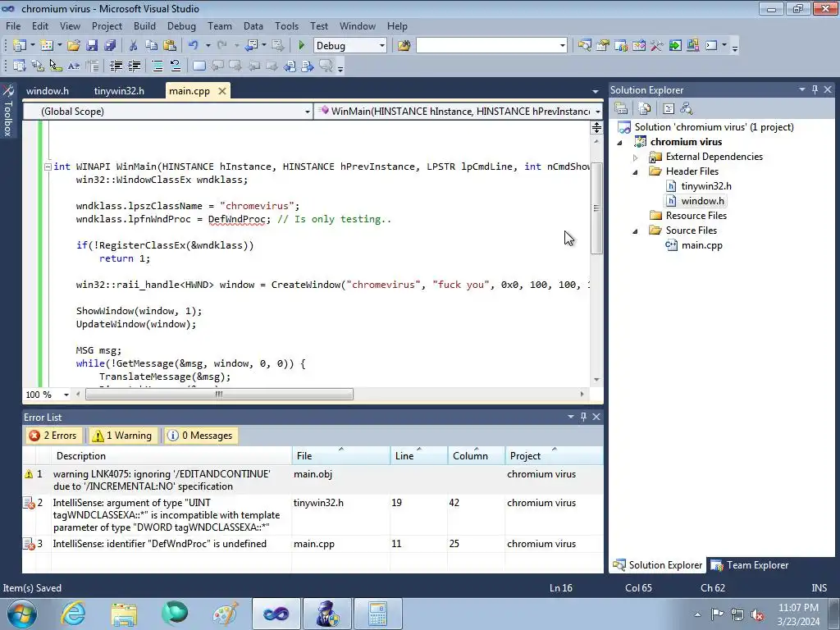Open the 100 % zoom dropdown
Viewport: 840px width, 630px height.
(66, 395)
